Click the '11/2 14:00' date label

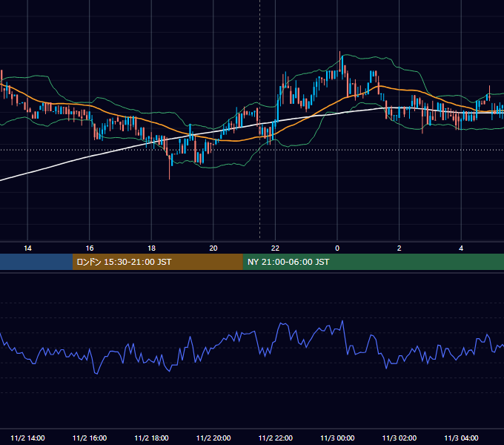pos(27,438)
